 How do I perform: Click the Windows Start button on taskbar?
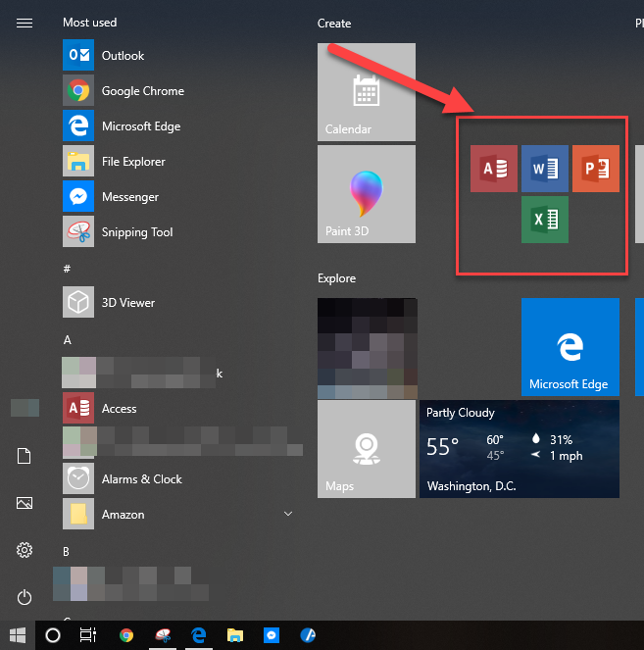17,635
